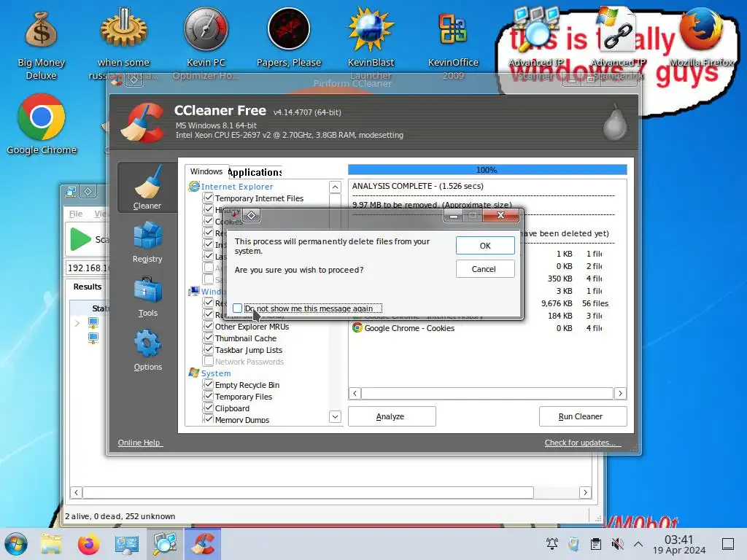Open the Tools section in CCleaner sidebar
747x560 pixels.
(147, 296)
